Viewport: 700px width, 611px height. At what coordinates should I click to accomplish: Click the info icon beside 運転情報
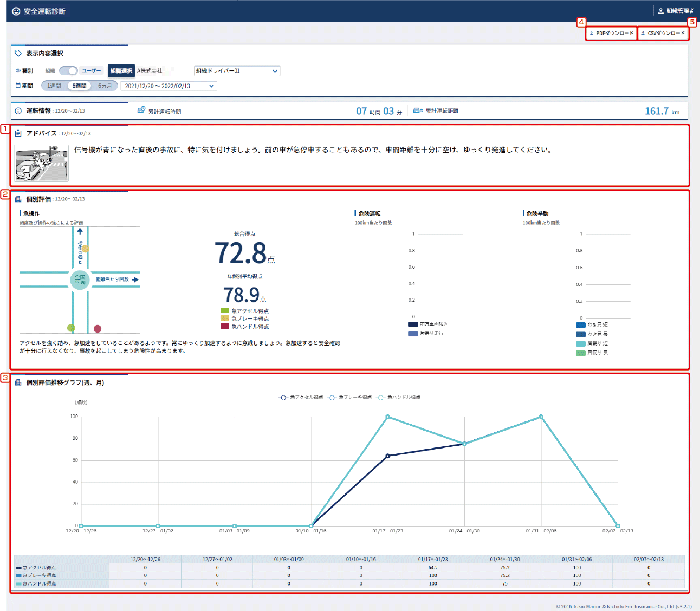[18, 110]
